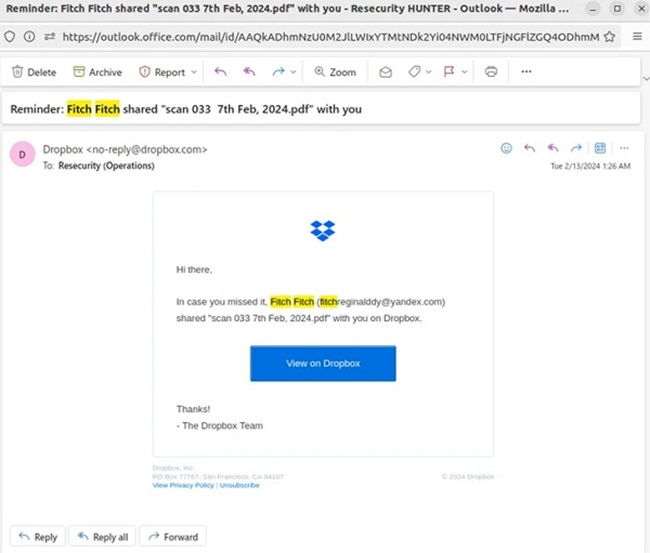The height and width of the screenshot is (553, 650).
Task: Expand the flag options dropdown arrow
Action: 466,72
